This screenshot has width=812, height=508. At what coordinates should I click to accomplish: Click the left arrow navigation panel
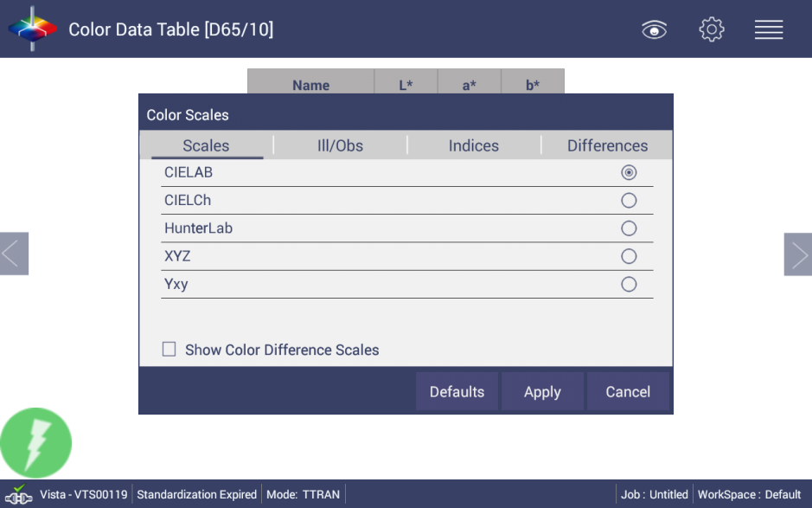(14, 254)
